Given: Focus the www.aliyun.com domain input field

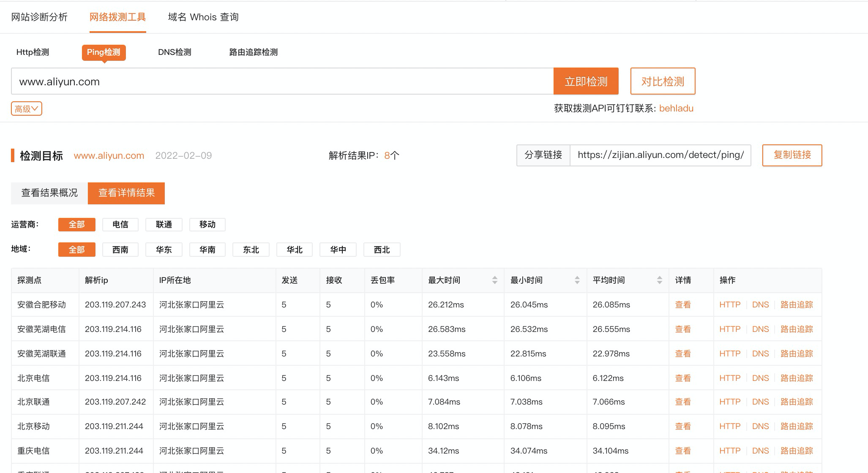Looking at the screenshot, I should [282, 81].
